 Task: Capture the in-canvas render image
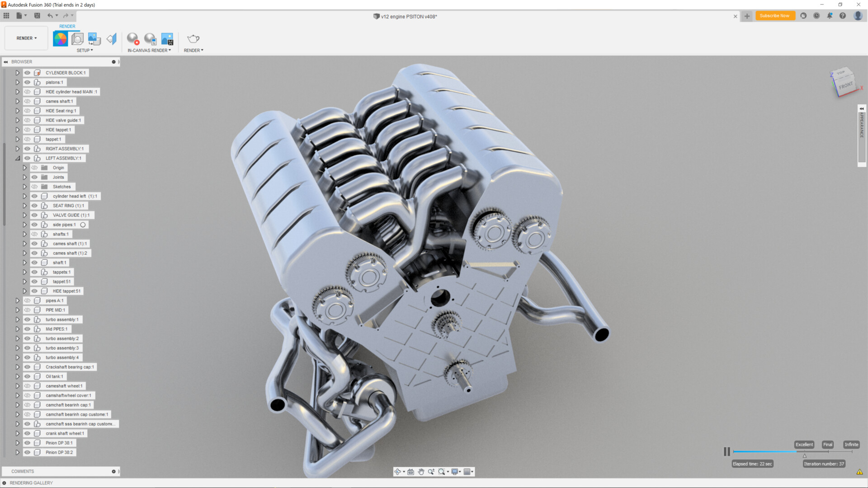pyautogui.click(x=168, y=38)
